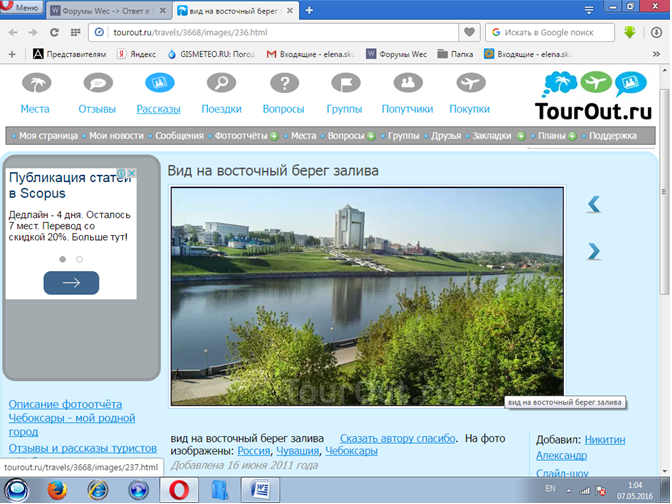The image size is (672, 504).
Task: Add a new Фотоотчёт with plus icon
Action: coord(274,136)
